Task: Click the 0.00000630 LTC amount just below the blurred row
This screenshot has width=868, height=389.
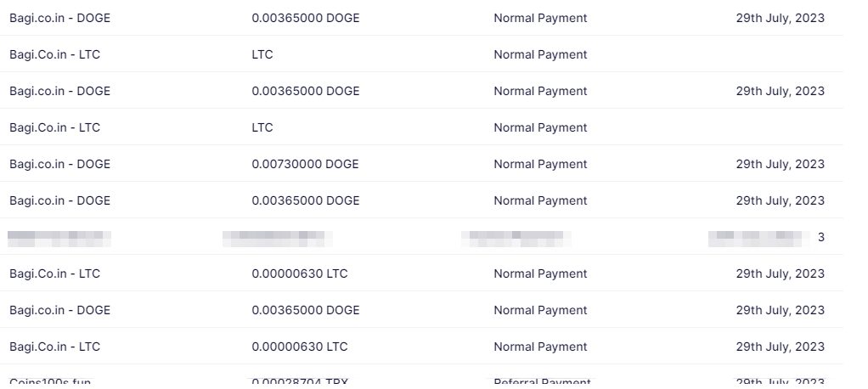Action: [x=299, y=273]
